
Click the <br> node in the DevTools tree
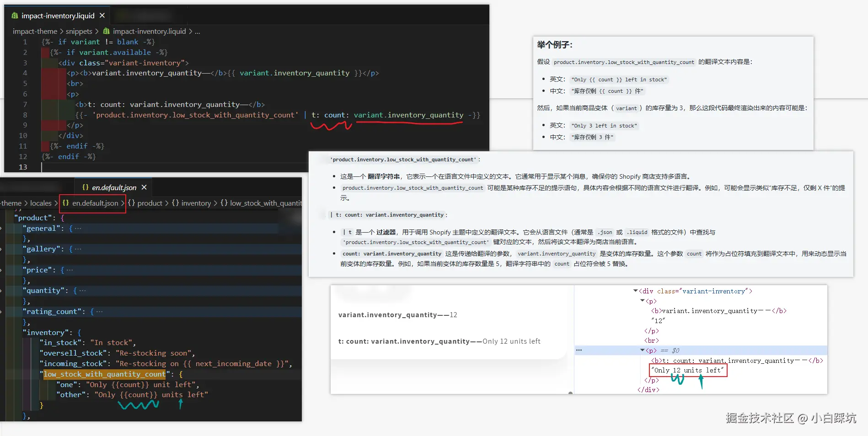[652, 340]
